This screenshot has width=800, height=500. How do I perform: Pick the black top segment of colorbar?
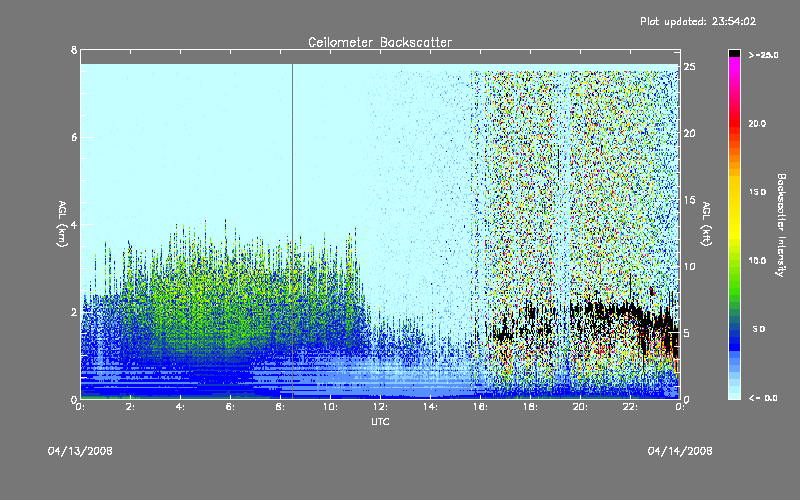[x=734, y=53]
